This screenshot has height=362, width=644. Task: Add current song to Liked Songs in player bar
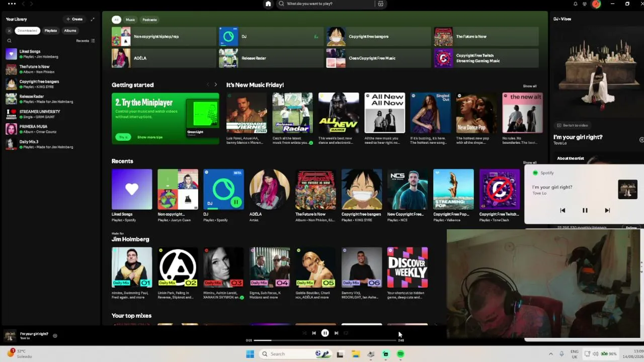pos(55,336)
